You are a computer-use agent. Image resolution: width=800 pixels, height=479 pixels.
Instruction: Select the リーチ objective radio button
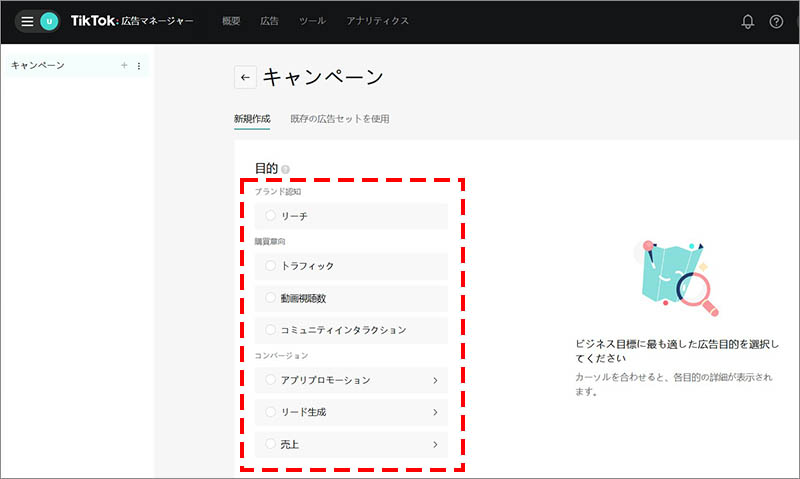click(270, 215)
